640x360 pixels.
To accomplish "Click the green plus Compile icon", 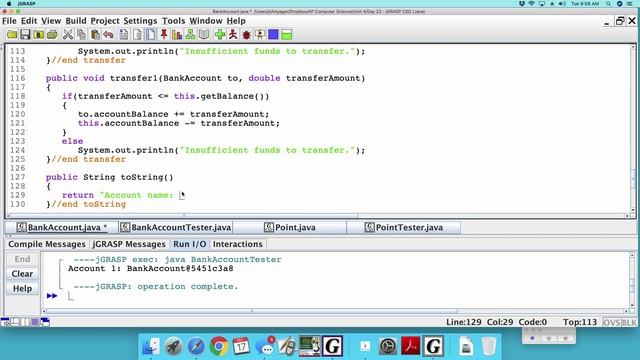I will point(220,35).
